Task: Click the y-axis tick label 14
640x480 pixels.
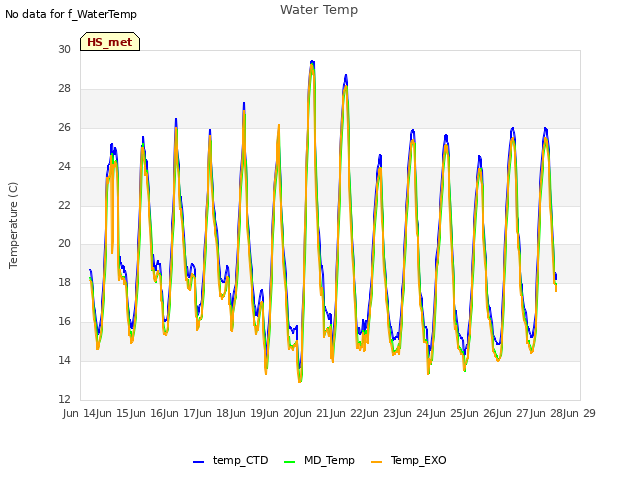Action: coord(64,360)
